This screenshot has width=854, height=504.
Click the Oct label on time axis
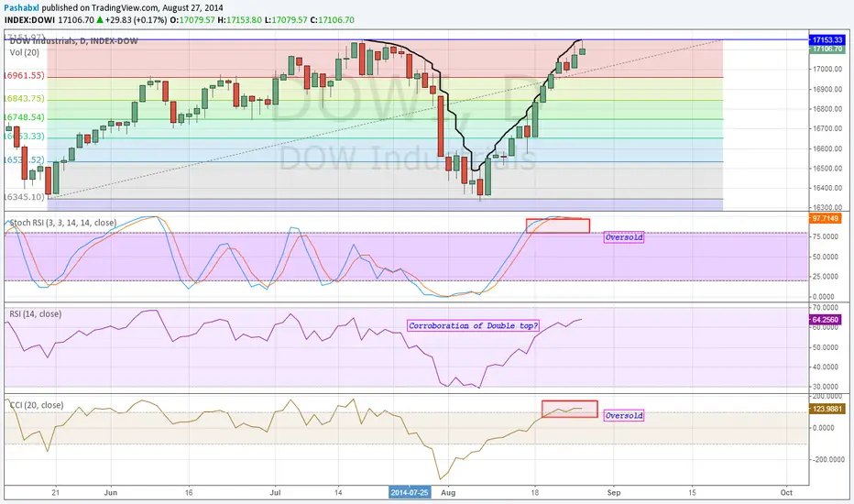click(x=786, y=493)
